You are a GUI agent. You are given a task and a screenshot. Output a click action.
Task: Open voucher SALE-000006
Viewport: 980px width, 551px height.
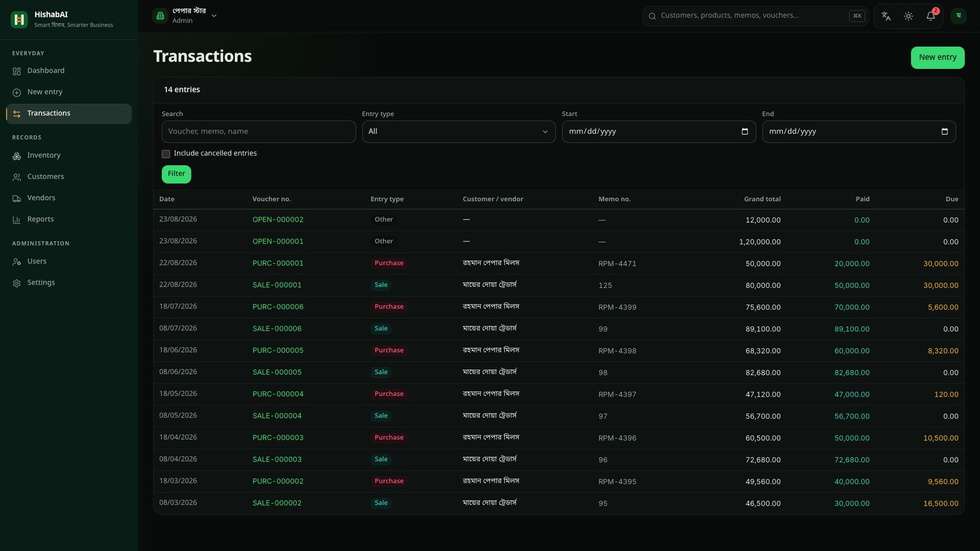click(x=277, y=329)
